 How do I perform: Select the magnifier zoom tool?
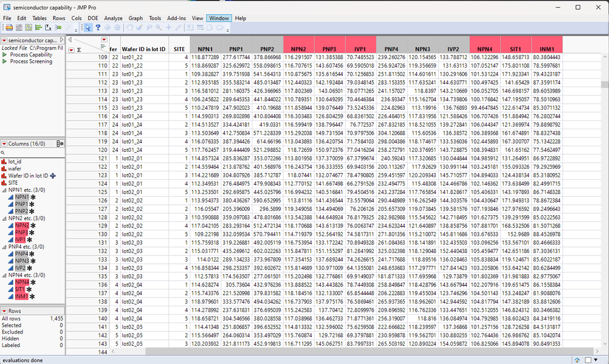(159, 27)
